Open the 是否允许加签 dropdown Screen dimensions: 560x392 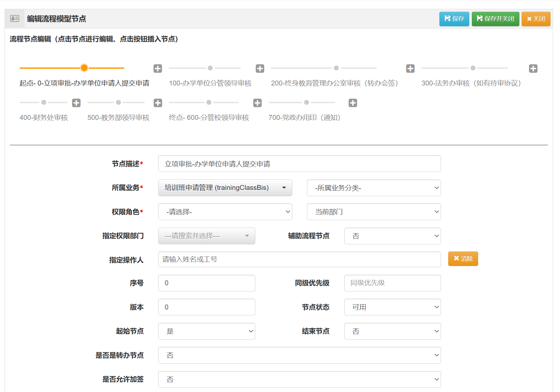(299, 379)
